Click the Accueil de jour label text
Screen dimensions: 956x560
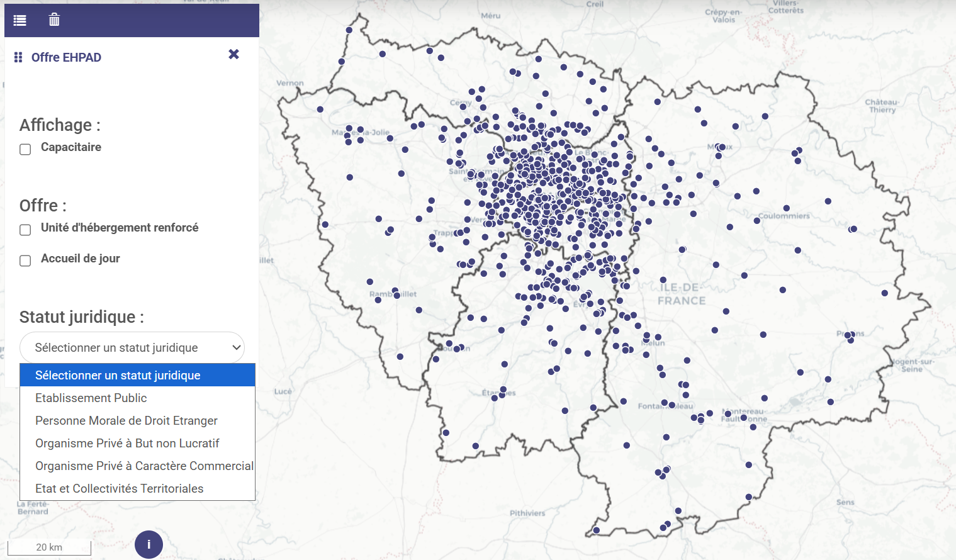(x=81, y=259)
